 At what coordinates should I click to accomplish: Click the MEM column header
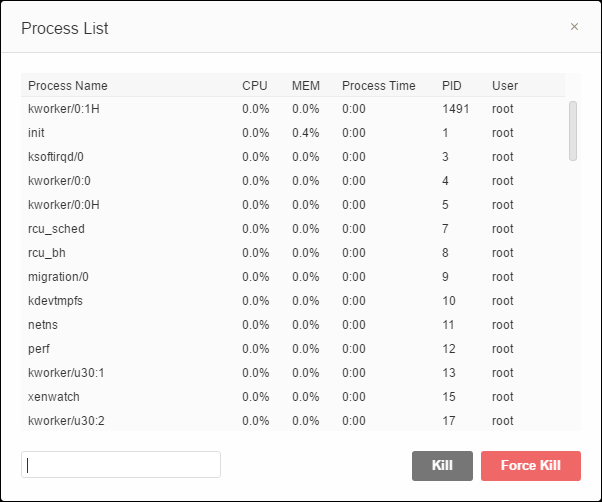click(x=305, y=86)
